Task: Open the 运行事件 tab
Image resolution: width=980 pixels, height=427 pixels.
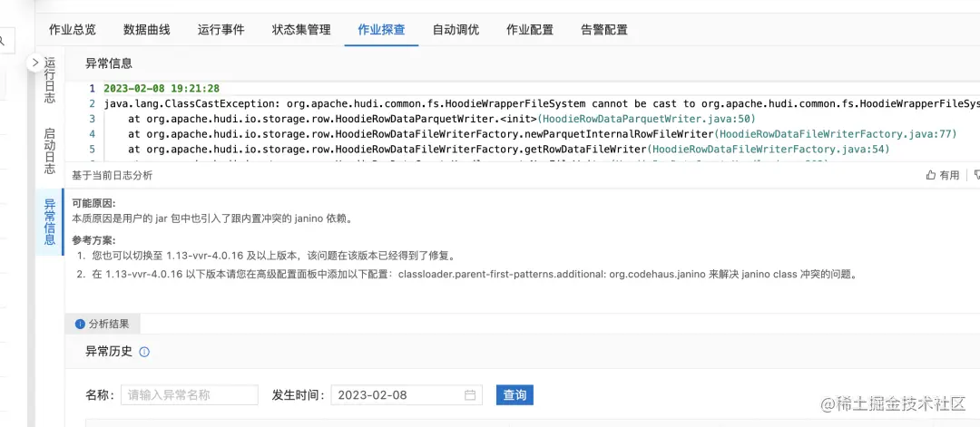Action: click(221, 29)
